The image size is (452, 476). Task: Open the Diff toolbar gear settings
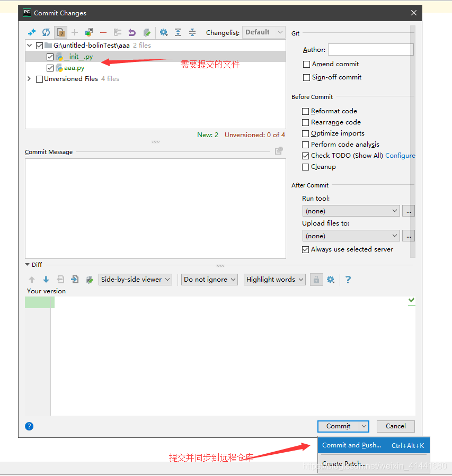331,280
